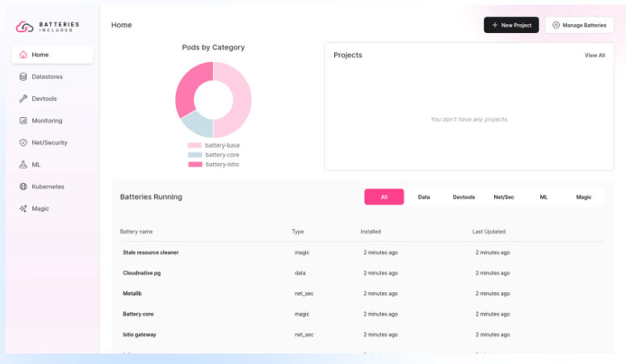Click the Installed column header
Image resolution: width=634 pixels, height=364 pixels.
coord(371,232)
